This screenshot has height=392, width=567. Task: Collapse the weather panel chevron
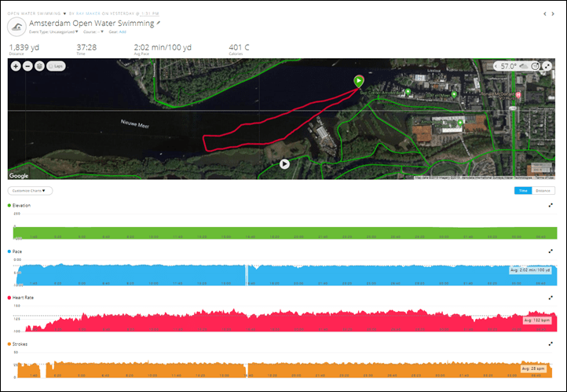click(496, 66)
